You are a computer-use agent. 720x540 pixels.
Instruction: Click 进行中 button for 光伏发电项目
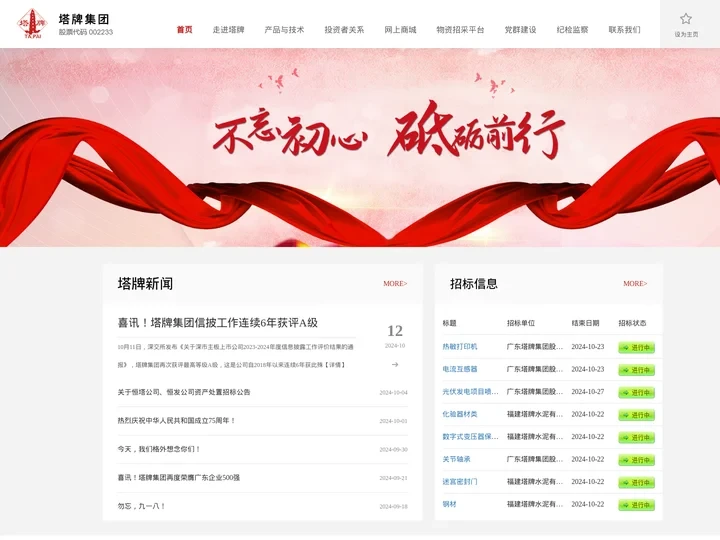(x=636, y=393)
